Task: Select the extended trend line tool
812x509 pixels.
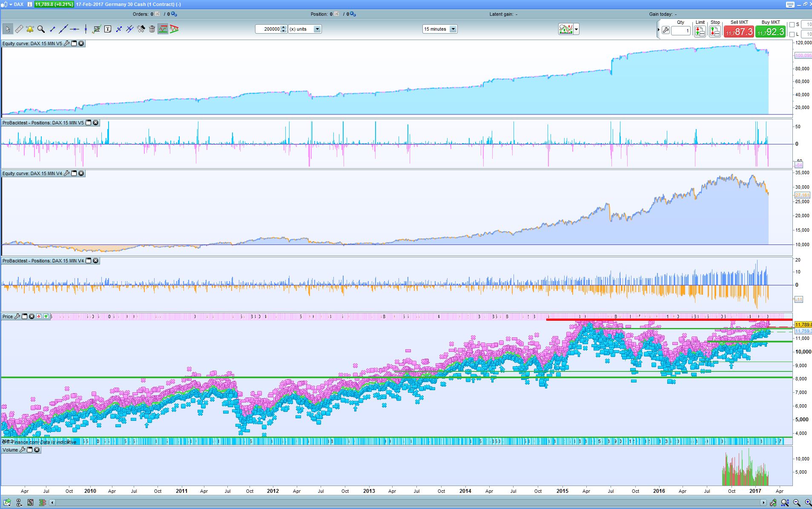Action: point(63,29)
